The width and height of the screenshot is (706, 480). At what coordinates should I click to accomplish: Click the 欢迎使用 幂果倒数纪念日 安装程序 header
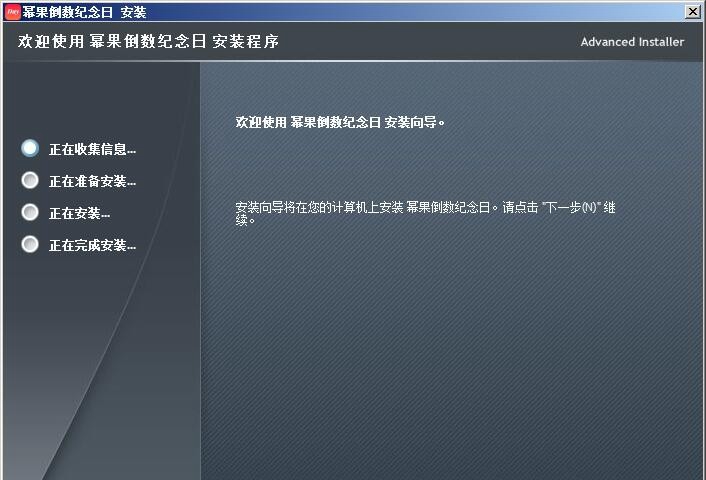(x=148, y=41)
